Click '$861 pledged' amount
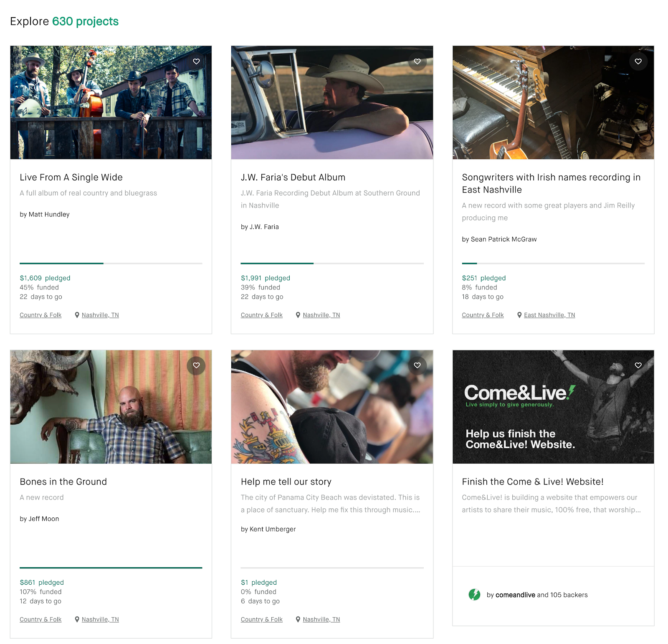Image resolution: width=668 pixels, height=644 pixels. [42, 583]
